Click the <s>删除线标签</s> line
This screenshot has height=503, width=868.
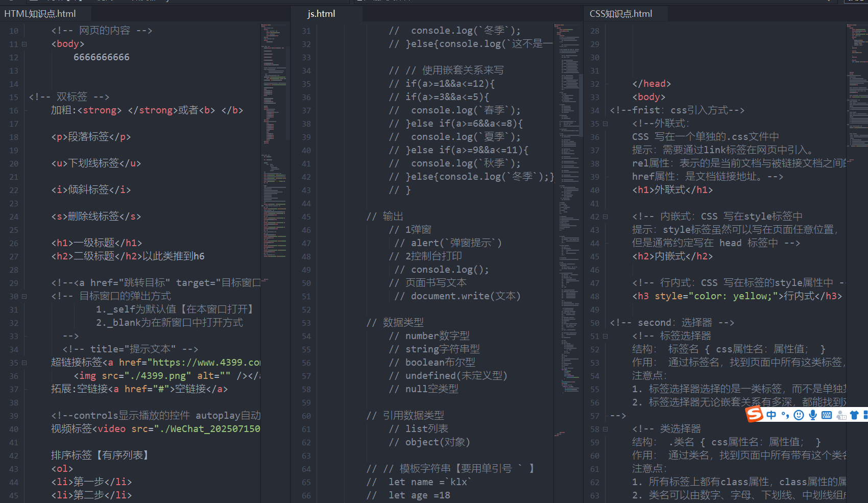(96, 217)
